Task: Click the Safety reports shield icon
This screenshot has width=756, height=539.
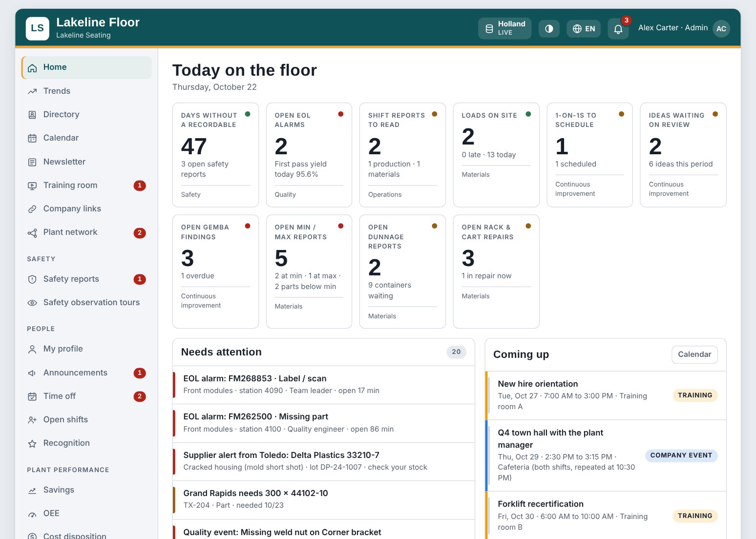Action: 32,279
